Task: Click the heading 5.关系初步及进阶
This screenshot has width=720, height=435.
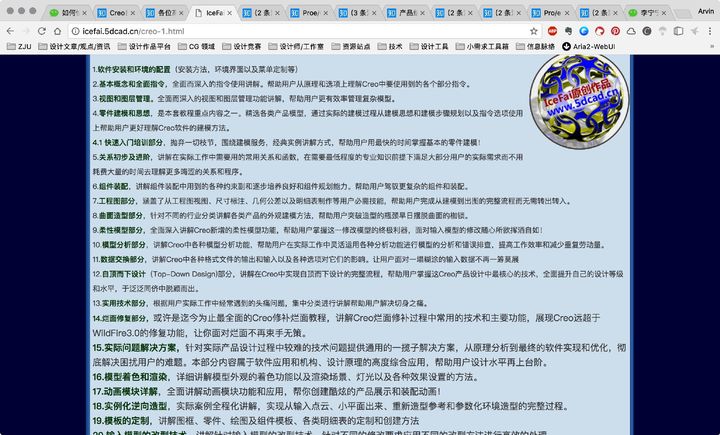Action: click(122, 157)
